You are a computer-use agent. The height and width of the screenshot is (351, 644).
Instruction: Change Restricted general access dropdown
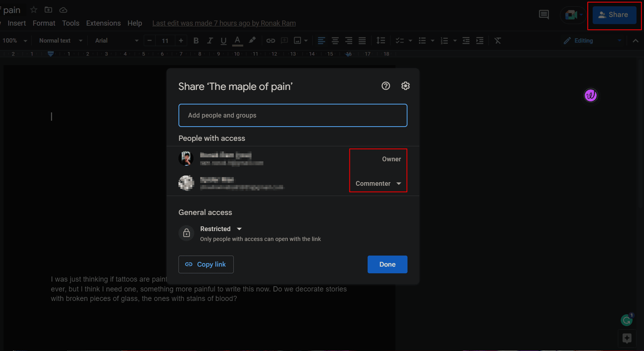[x=221, y=229]
